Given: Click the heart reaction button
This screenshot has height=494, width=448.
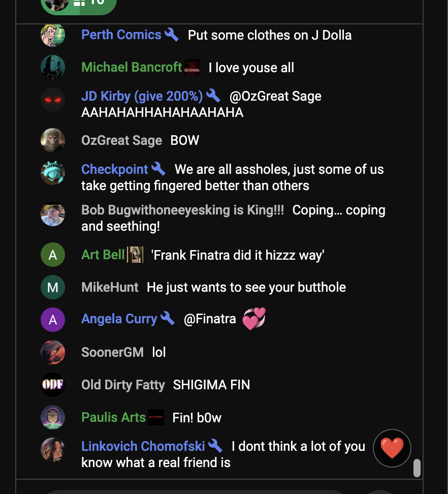Looking at the screenshot, I should click(392, 448).
